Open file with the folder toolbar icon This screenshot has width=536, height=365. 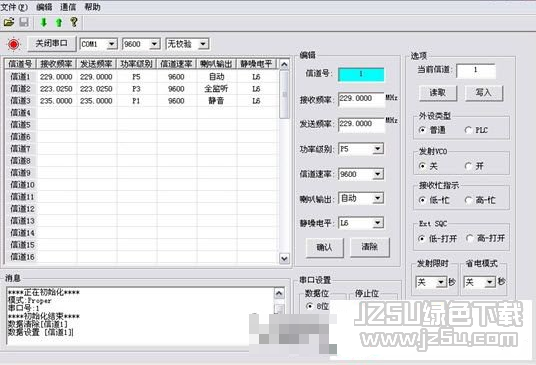[9, 23]
